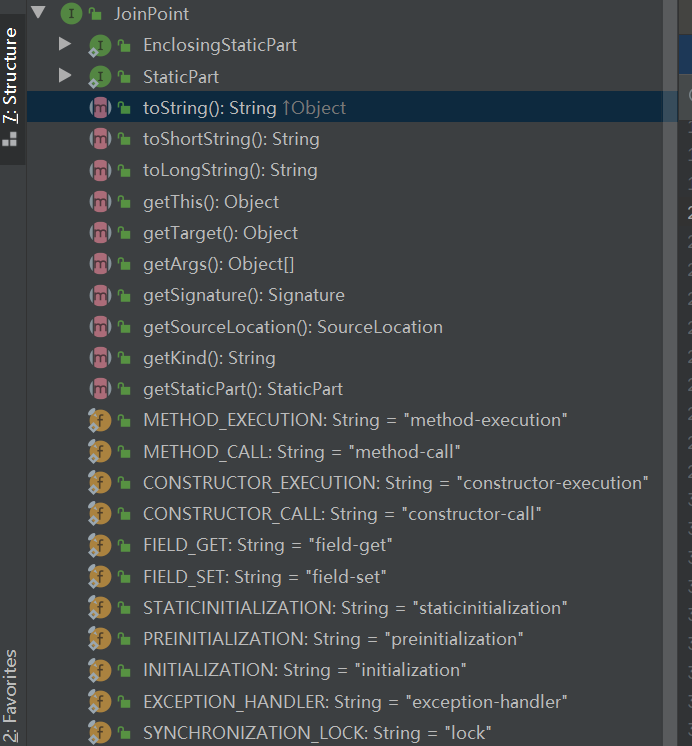Click the field icon beside CONSTRUCTOR_CALL

pos(100,514)
